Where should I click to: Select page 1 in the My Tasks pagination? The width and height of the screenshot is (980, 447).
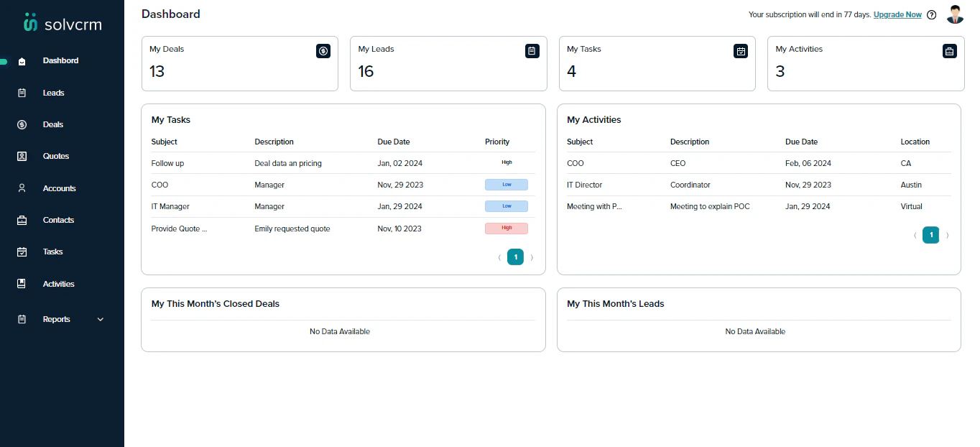(x=515, y=257)
